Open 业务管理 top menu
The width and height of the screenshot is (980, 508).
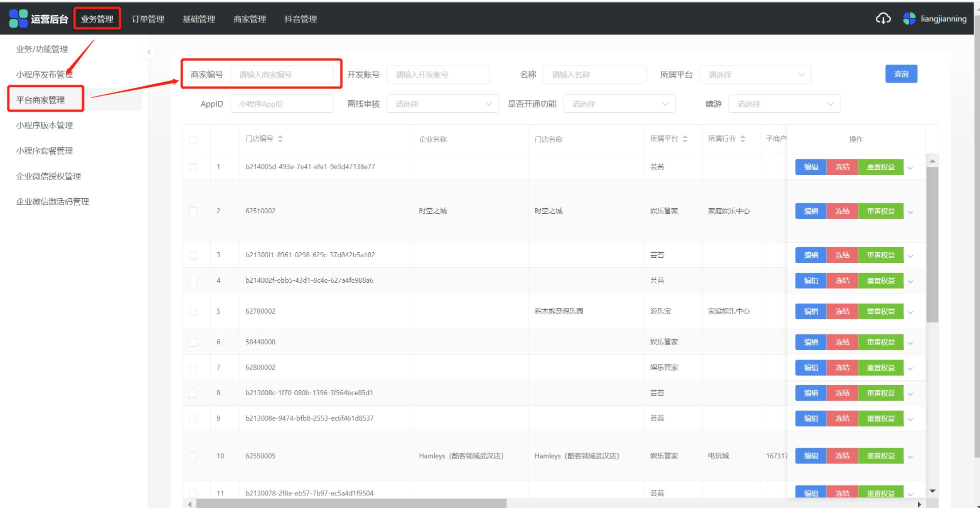[97, 19]
